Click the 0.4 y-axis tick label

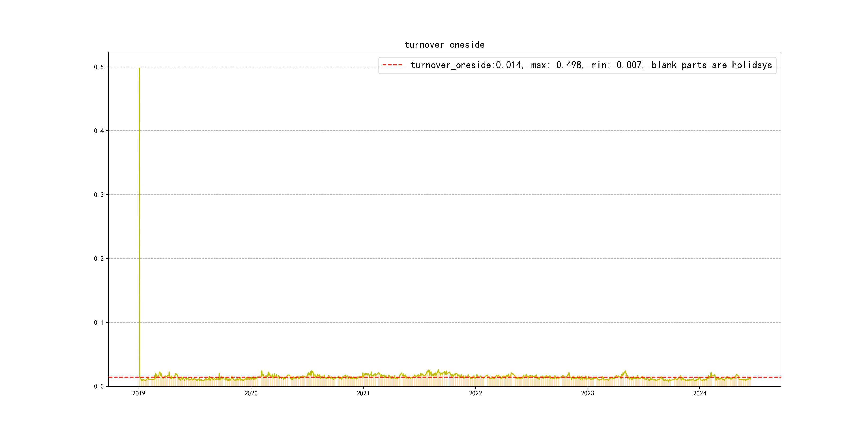[99, 131]
